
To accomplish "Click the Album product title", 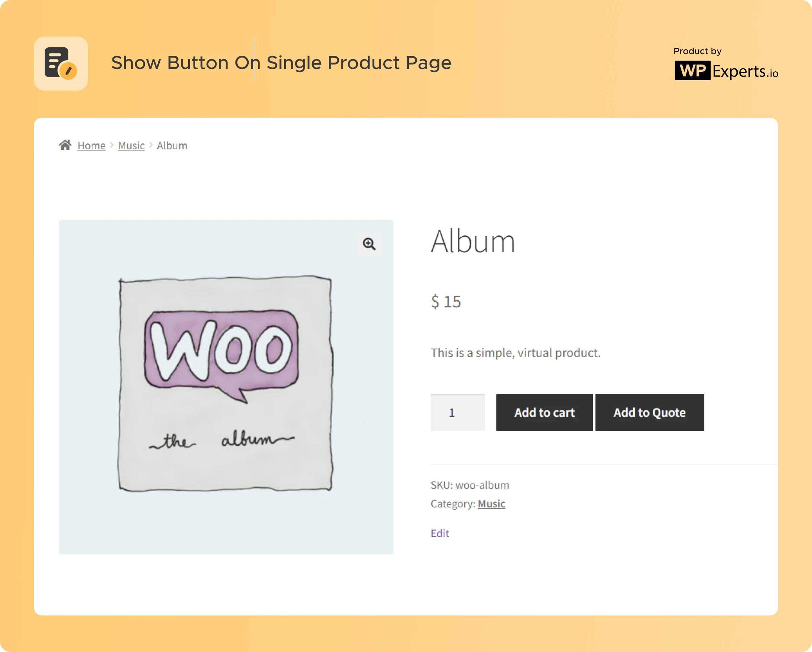I will (473, 241).
